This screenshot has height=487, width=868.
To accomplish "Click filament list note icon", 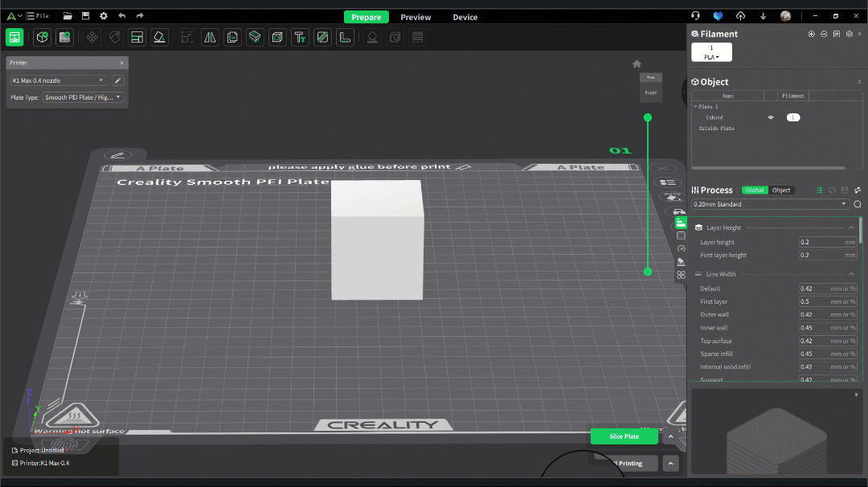I will tap(837, 34).
